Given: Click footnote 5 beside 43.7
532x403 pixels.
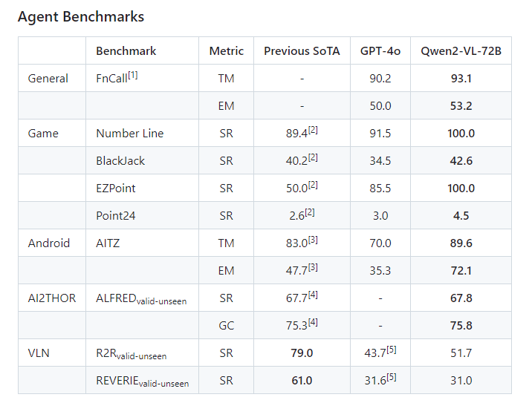Looking at the screenshot, I should (x=392, y=350).
